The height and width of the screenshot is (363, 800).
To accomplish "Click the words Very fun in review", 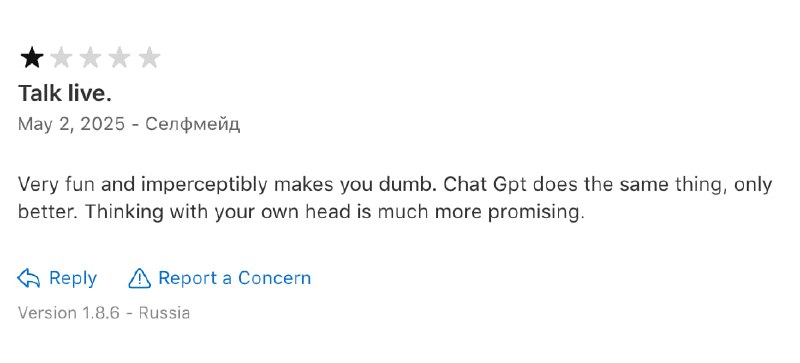I will tap(57, 185).
